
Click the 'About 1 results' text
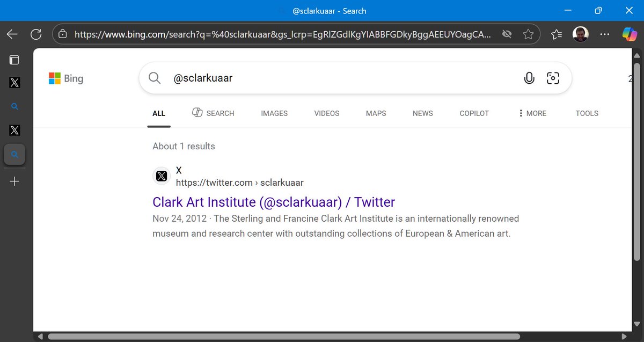coord(184,146)
